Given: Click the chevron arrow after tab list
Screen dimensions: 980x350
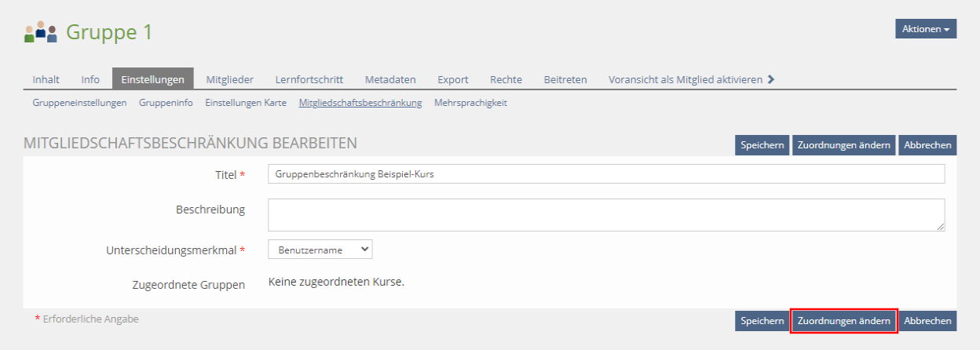Looking at the screenshot, I should point(771,79).
